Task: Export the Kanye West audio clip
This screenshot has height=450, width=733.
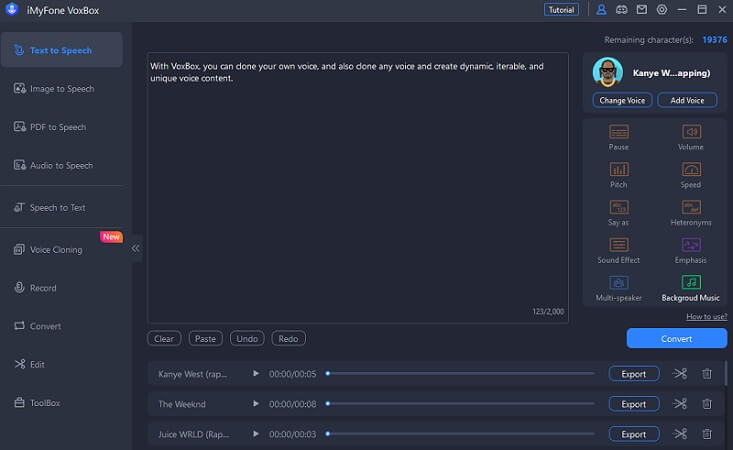Action: 634,374
